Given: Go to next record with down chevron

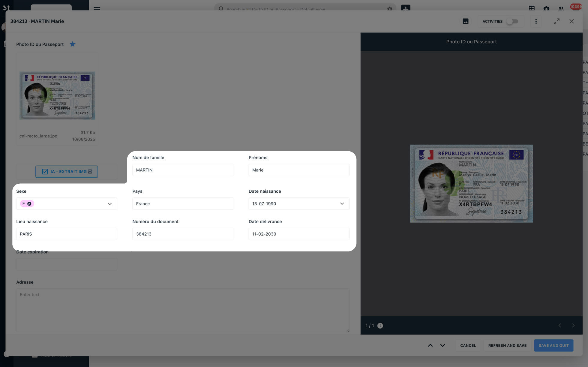Looking at the screenshot, I should 442,345.
